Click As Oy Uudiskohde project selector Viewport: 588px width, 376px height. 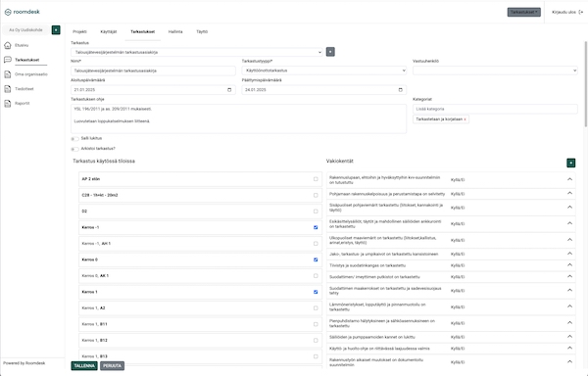[x=25, y=30]
